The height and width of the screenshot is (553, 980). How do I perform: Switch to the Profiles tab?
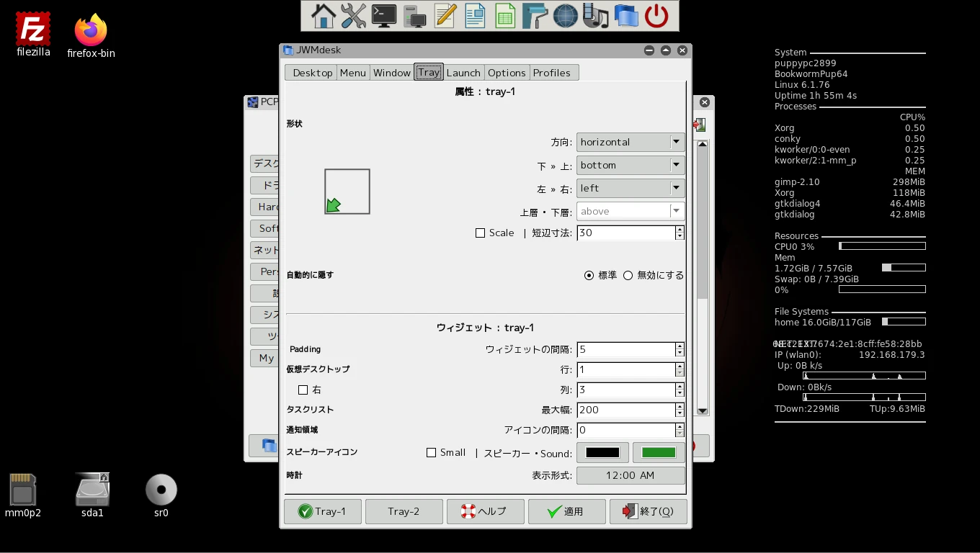point(551,73)
